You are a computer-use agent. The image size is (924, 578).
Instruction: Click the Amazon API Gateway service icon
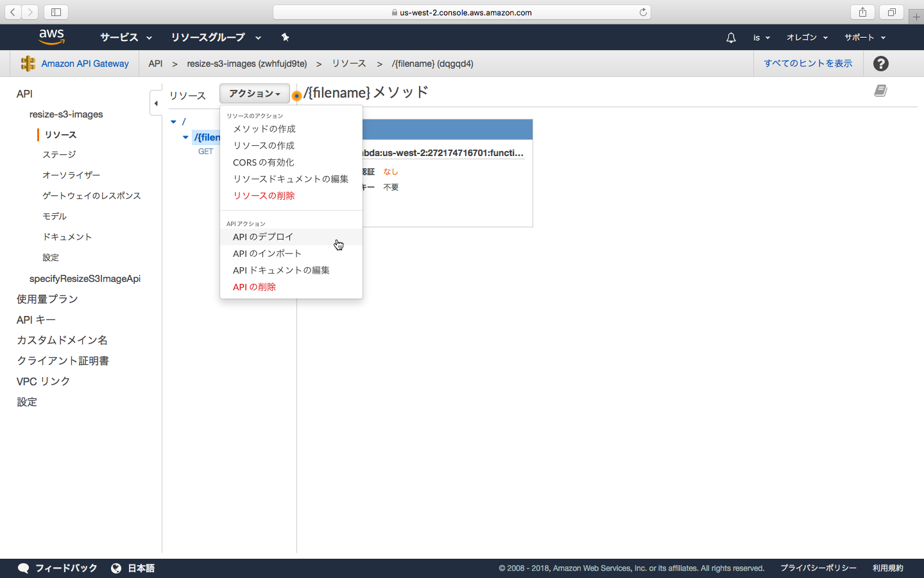tap(28, 64)
